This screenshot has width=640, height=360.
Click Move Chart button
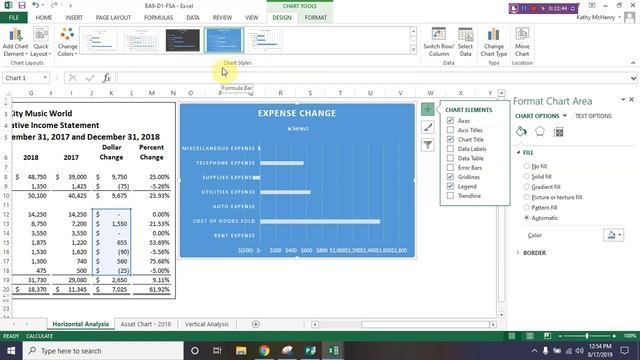pos(522,42)
